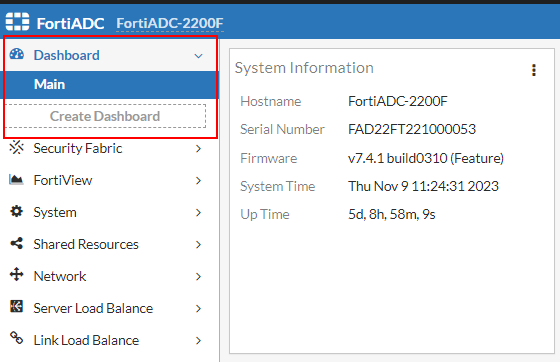The height and width of the screenshot is (362, 560).
Task: Click the Shared Resources share icon
Action: (x=16, y=243)
